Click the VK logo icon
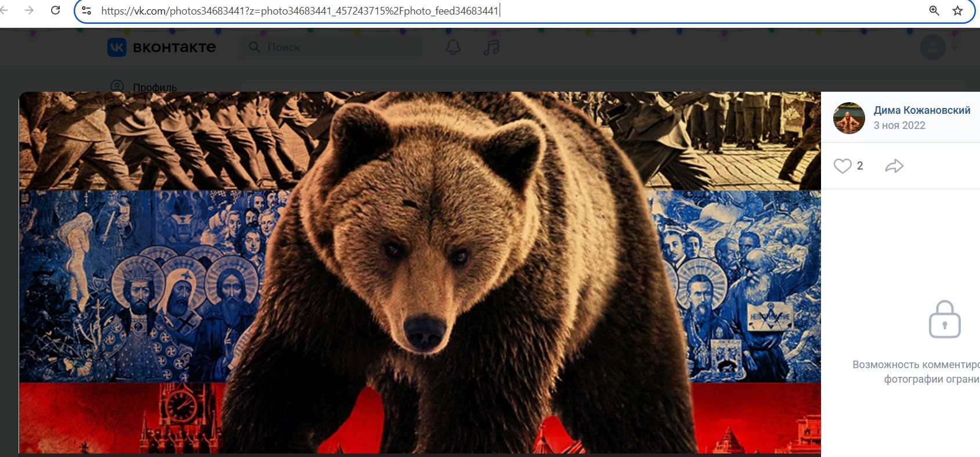Screen dimensions: 980x457 (117, 48)
